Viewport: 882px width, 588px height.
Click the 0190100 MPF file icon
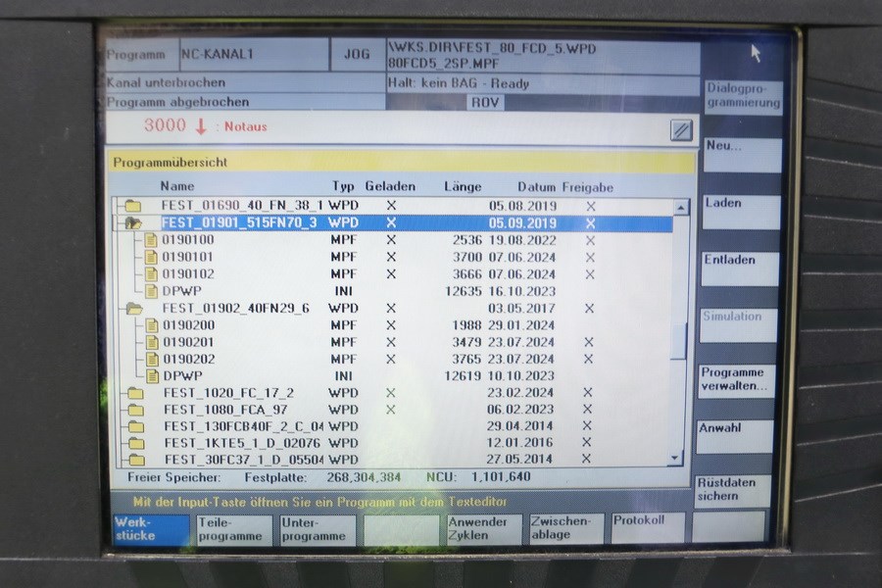tap(151, 240)
